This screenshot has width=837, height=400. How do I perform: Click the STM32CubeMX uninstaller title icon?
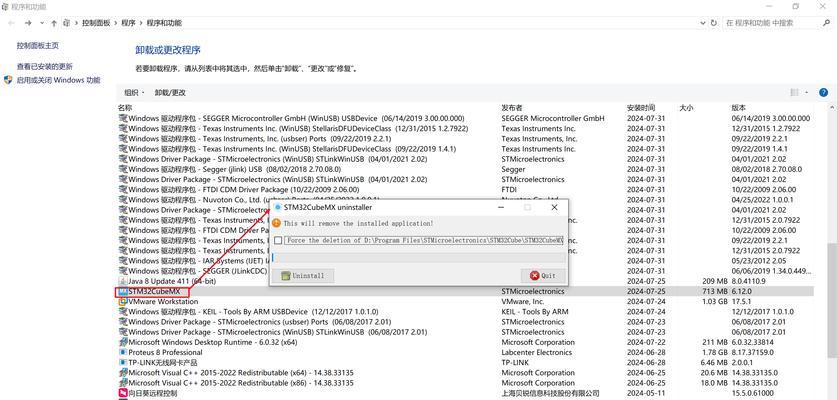(x=277, y=207)
